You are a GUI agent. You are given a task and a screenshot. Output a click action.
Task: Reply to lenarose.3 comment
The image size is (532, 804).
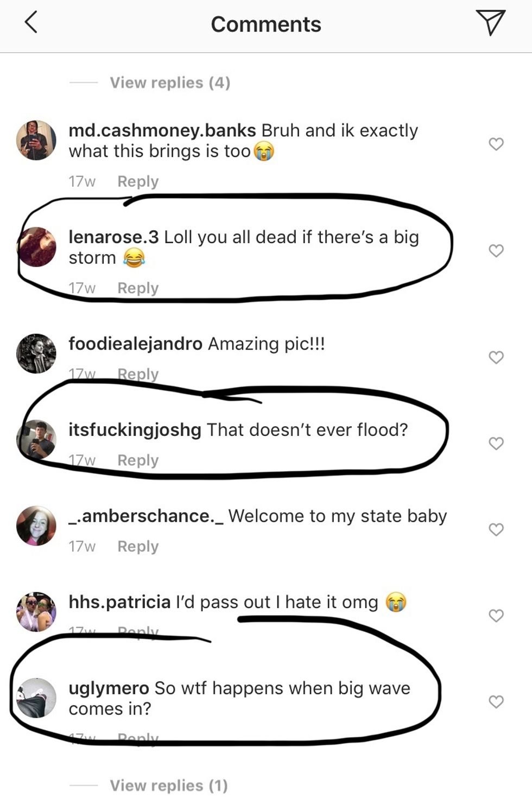138,288
